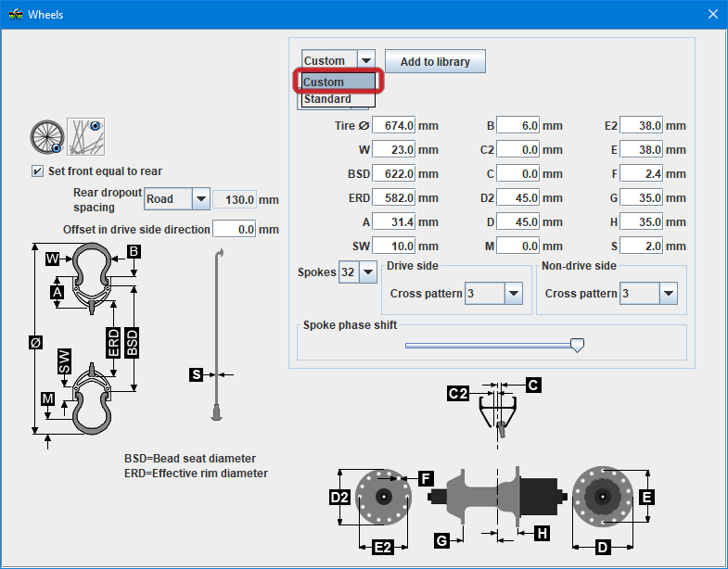This screenshot has width=728, height=569.
Task: Click the D 45.0 input field
Action: [518, 222]
